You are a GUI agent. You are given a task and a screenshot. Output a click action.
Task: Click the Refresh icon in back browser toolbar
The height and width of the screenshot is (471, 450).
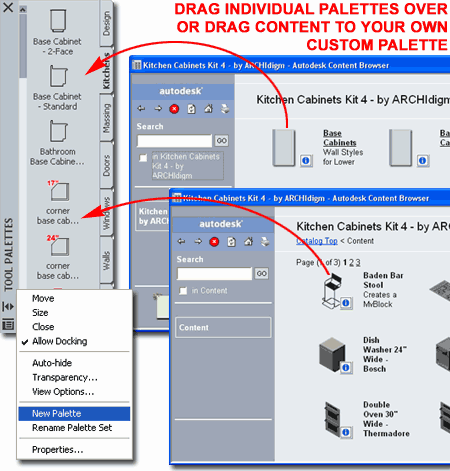pos(191,109)
